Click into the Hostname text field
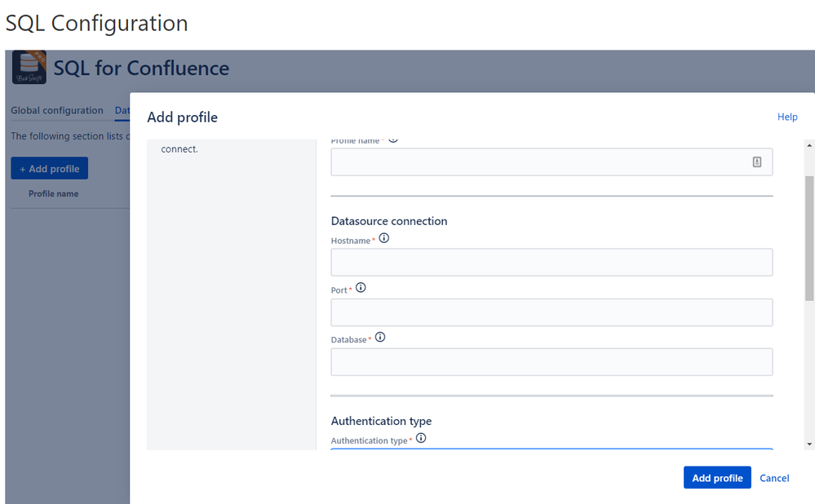Image resolution: width=815 pixels, height=504 pixels. pyautogui.click(x=551, y=263)
